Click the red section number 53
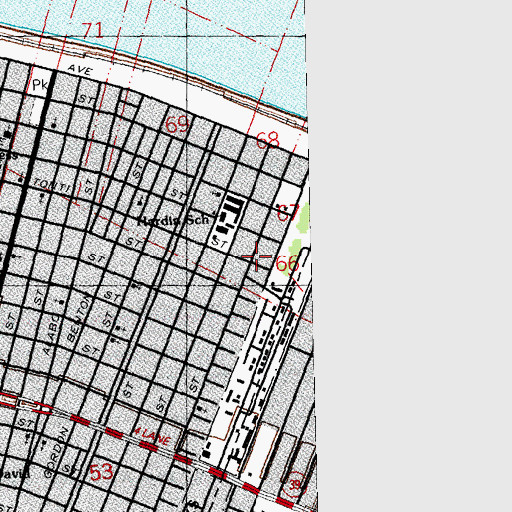 101,472
